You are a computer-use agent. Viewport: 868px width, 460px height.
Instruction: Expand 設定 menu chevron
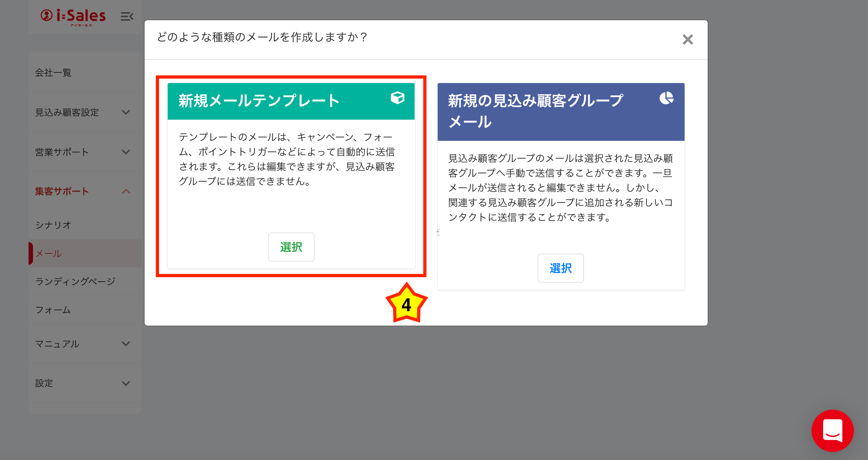[x=126, y=383]
